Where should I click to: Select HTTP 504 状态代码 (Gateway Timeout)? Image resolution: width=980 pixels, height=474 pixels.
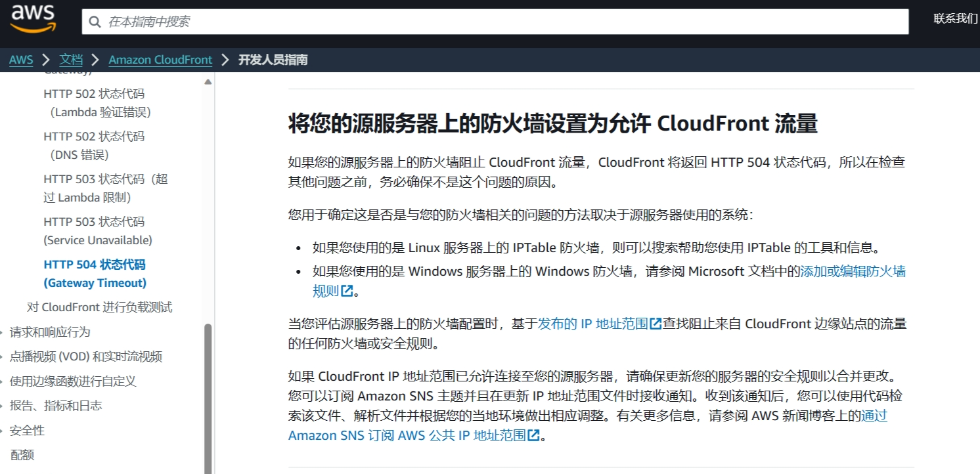point(95,274)
